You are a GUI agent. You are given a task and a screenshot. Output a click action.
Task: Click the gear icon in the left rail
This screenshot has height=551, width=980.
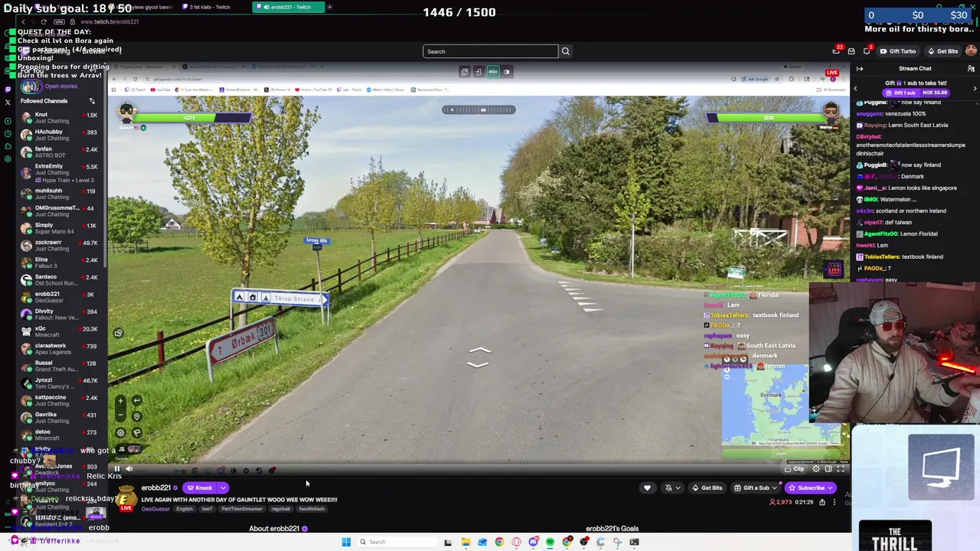[8, 158]
